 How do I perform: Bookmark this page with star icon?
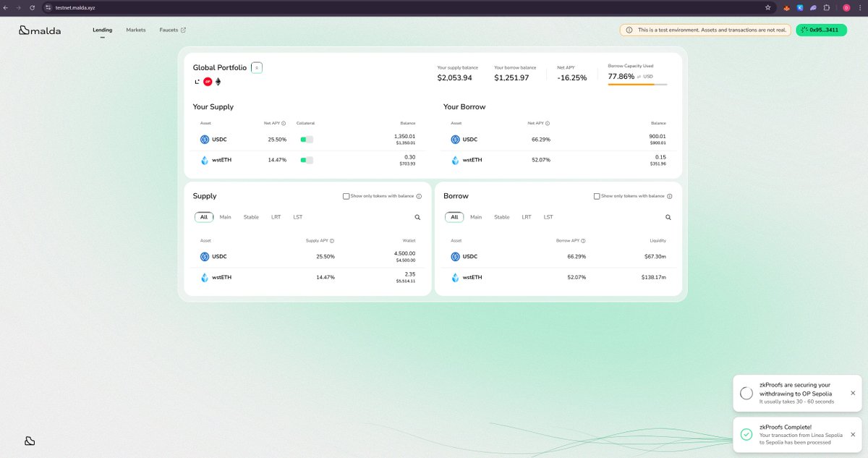[767, 7]
